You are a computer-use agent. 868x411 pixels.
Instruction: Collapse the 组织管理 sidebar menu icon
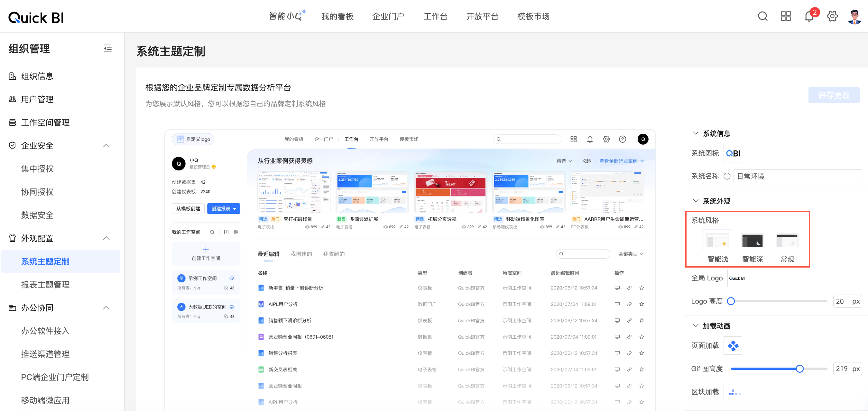point(107,49)
